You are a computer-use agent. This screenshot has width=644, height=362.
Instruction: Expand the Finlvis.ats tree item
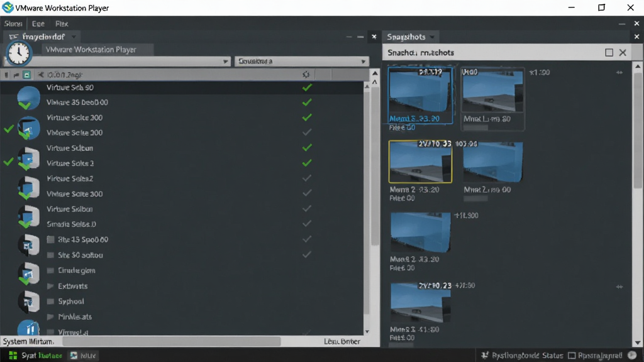pos(50,317)
